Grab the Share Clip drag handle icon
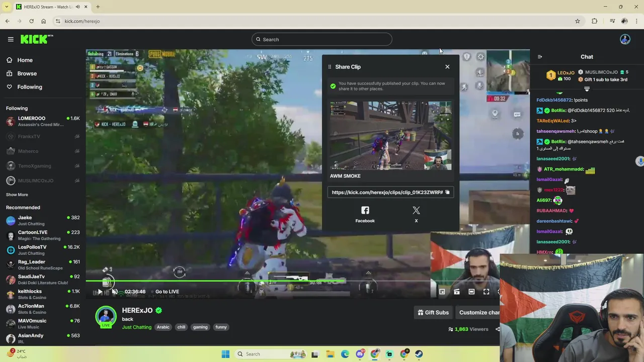644x362 pixels. (x=330, y=67)
